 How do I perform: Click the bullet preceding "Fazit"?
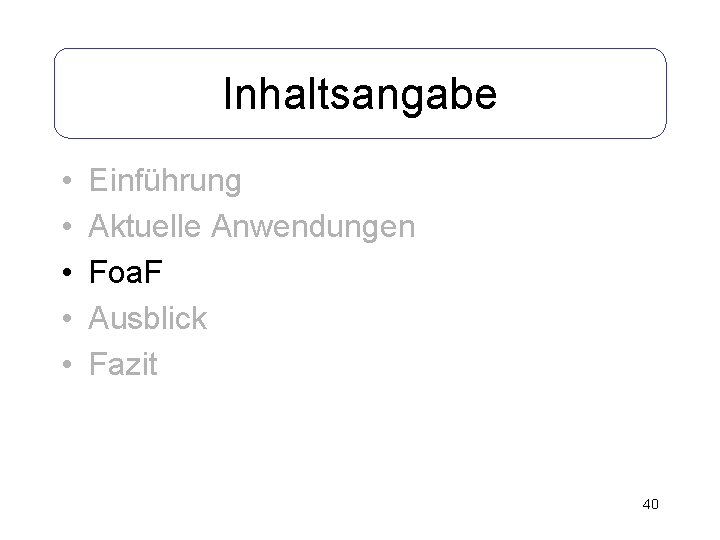pos(63,366)
